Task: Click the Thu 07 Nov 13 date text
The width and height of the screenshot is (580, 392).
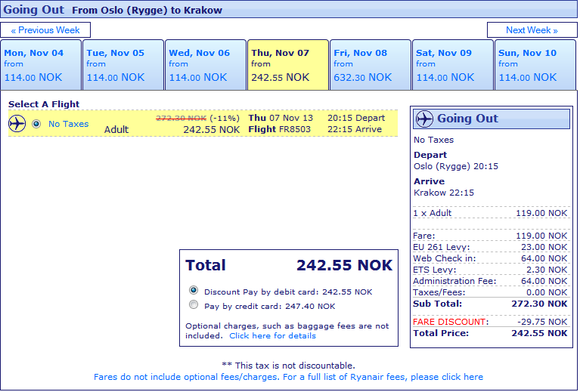Action: (281, 118)
